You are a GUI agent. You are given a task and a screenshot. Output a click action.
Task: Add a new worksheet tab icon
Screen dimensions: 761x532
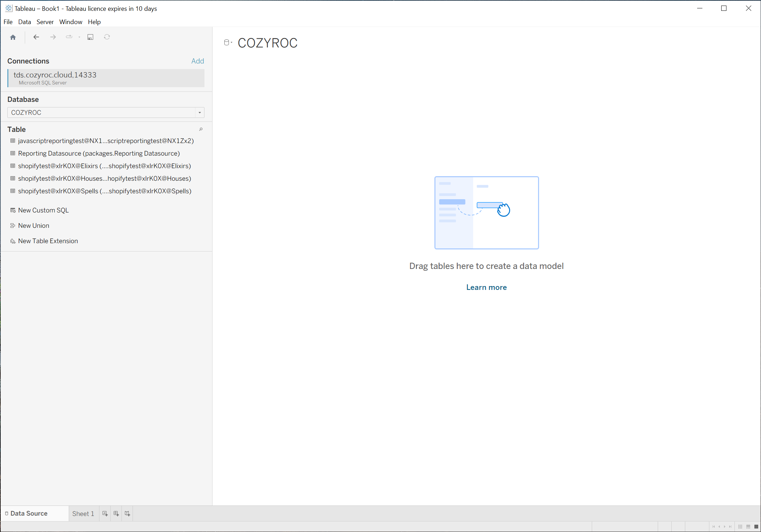coord(105,514)
